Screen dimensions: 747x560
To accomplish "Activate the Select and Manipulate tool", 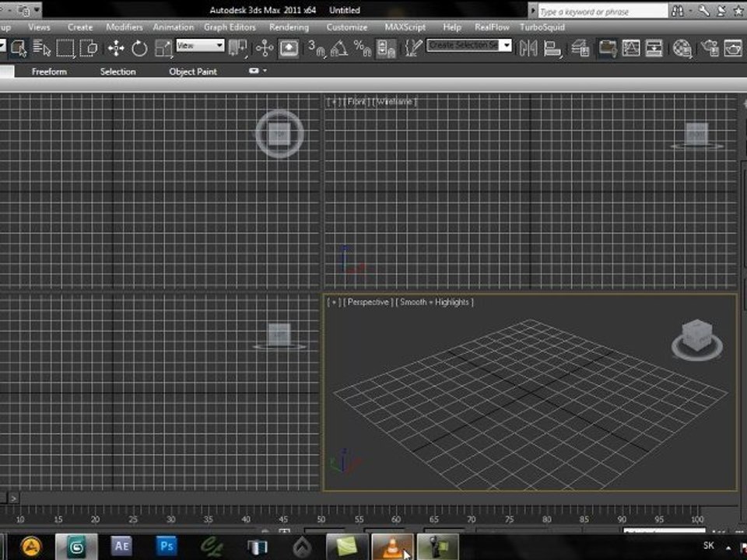I will pyautogui.click(x=265, y=48).
